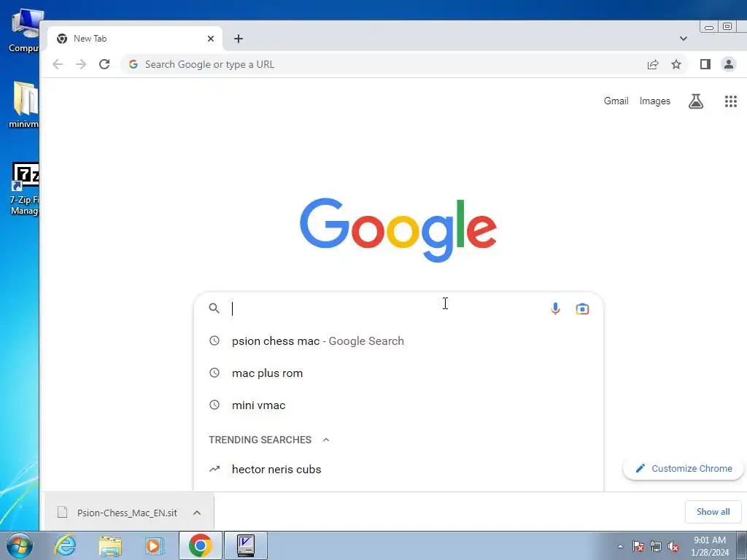747x560 pixels.
Task: Open the Windows Start menu
Action: 20,545
